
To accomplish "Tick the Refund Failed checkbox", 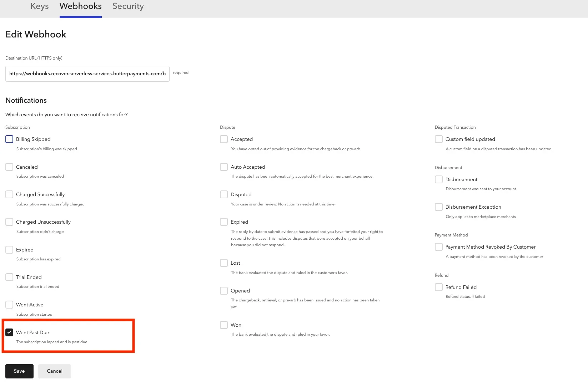I will pyautogui.click(x=439, y=287).
